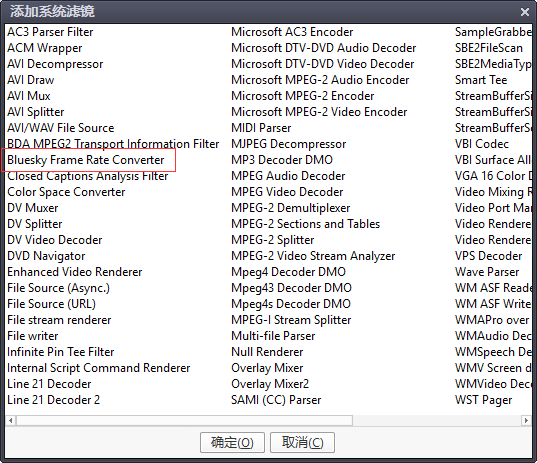
Task: Select AC3 Parser Filter entry
Action: 50,32
